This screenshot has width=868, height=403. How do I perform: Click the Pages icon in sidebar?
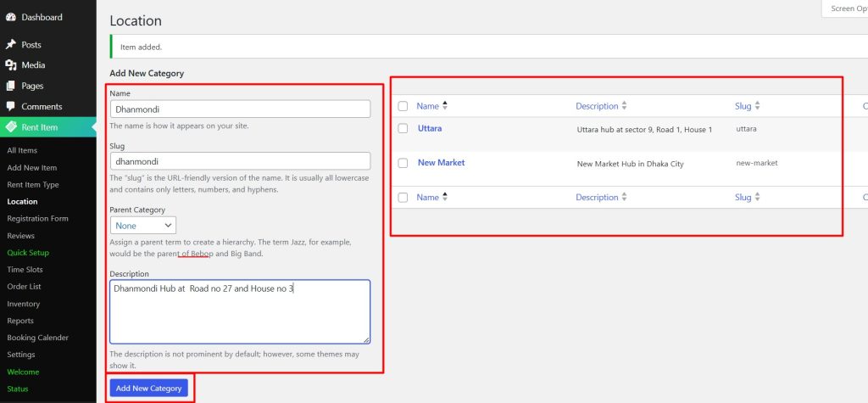[11, 86]
